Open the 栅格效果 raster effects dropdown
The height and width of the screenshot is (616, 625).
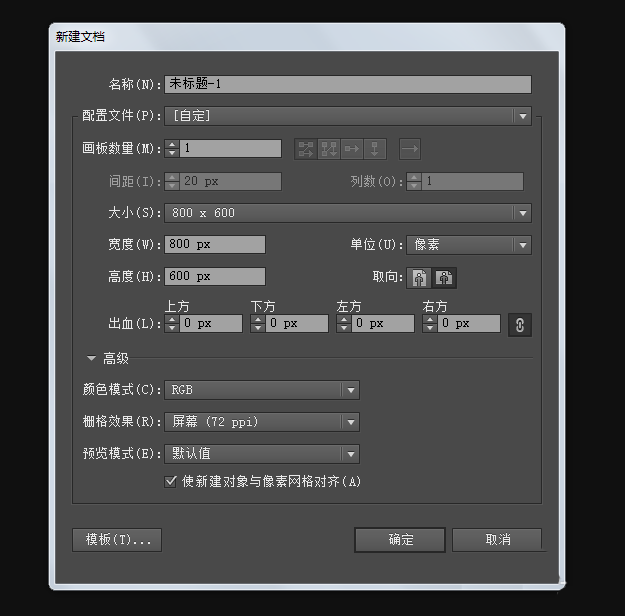click(262, 422)
